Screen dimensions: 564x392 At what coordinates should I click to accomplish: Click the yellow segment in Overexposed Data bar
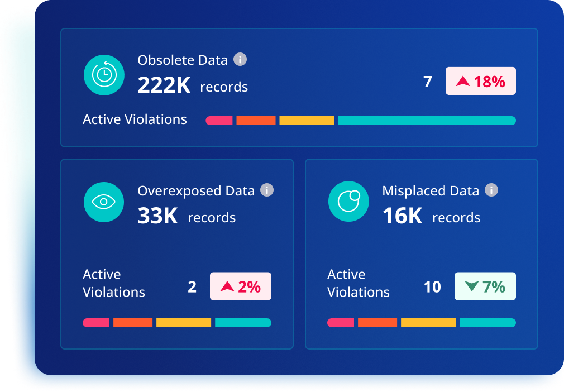pyautogui.click(x=184, y=323)
